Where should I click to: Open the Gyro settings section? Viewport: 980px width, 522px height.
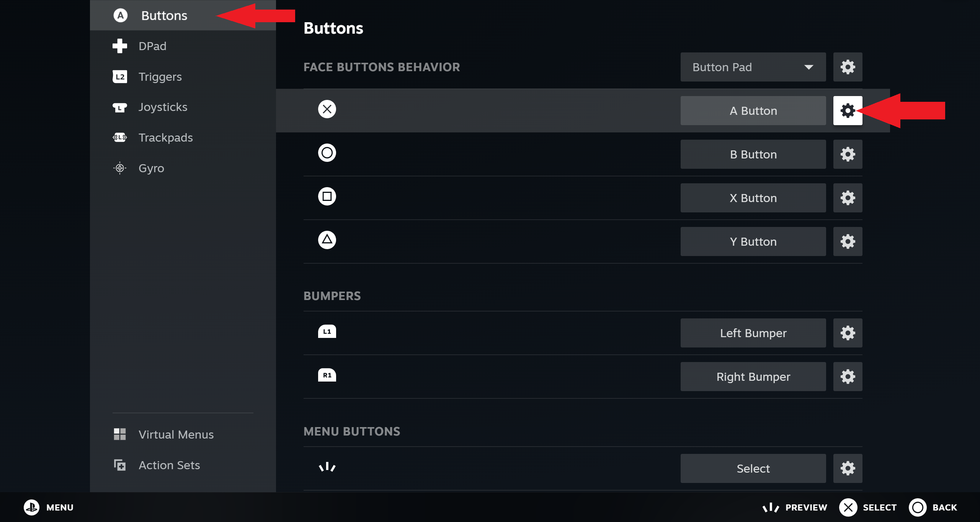(x=151, y=168)
